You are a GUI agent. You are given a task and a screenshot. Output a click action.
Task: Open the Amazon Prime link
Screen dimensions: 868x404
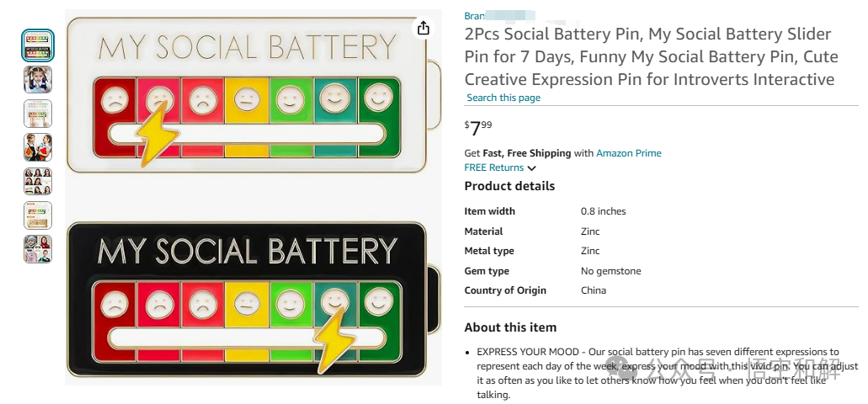pyautogui.click(x=629, y=153)
